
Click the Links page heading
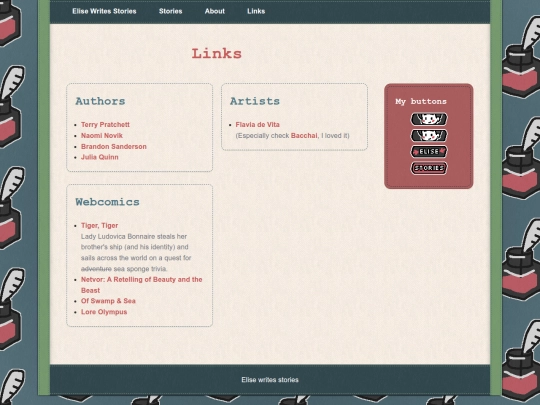click(x=217, y=54)
